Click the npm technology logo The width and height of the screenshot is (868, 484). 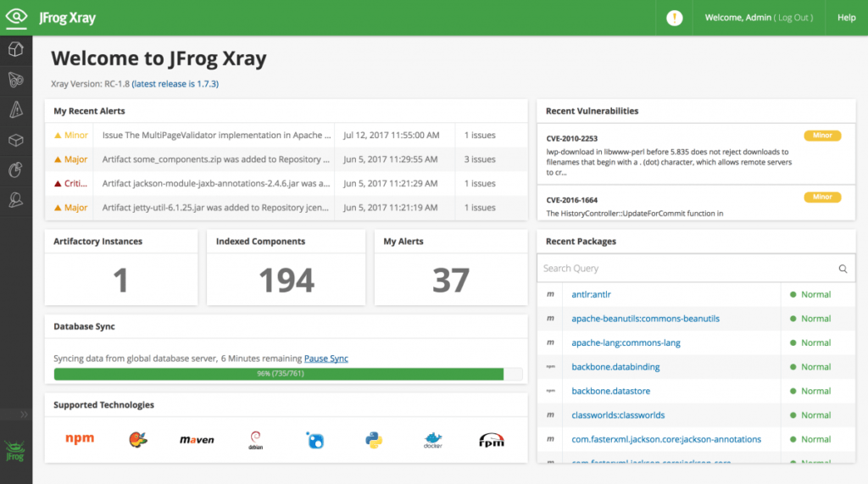point(80,439)
